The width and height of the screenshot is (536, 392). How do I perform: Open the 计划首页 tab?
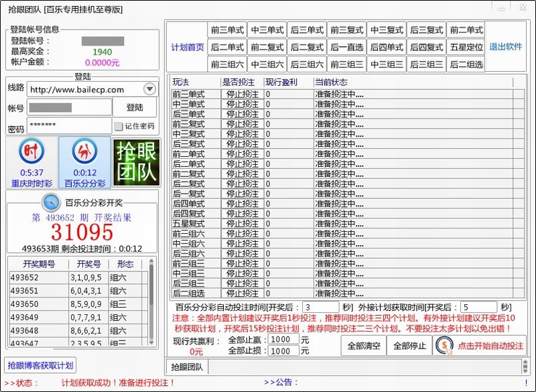coord(187,47)
